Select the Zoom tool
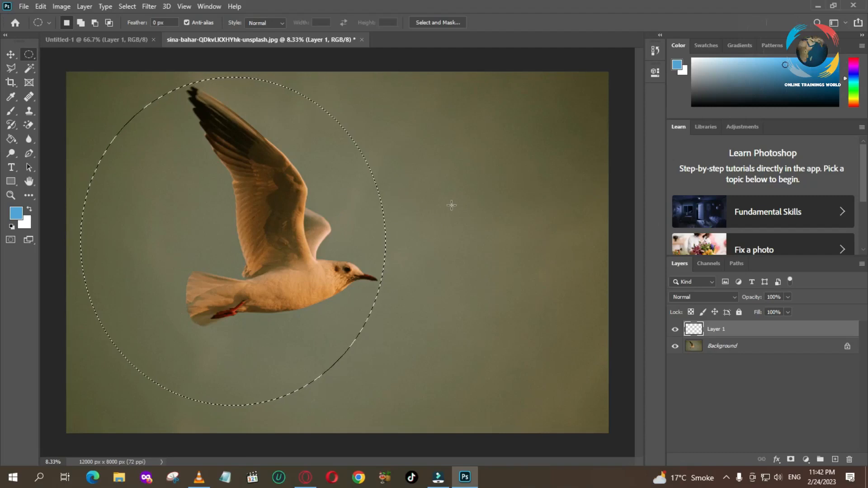Image resolution: width=868 pixels, height=488 pixels. 11,195
